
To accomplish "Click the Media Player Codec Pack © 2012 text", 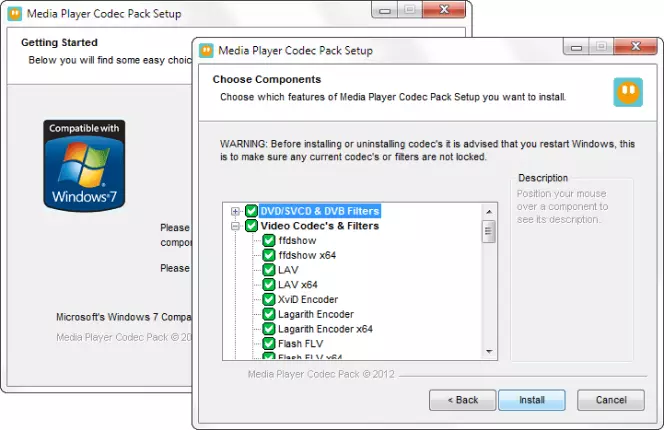I will click(x=321, y=374).
